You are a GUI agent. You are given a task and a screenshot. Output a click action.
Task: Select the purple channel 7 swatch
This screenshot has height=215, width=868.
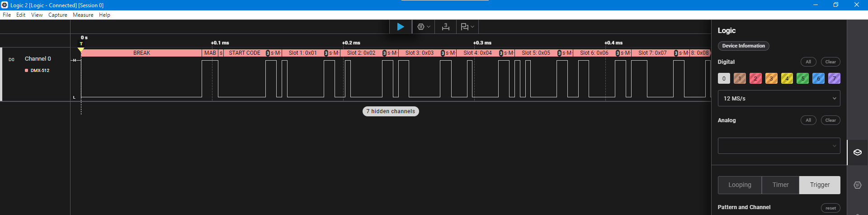[834, 78]
